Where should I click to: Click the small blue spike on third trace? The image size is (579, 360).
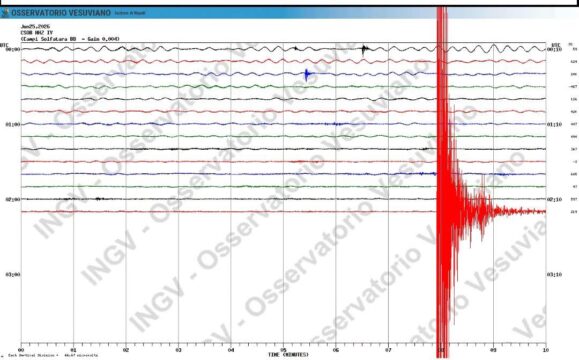pos(307,75)
